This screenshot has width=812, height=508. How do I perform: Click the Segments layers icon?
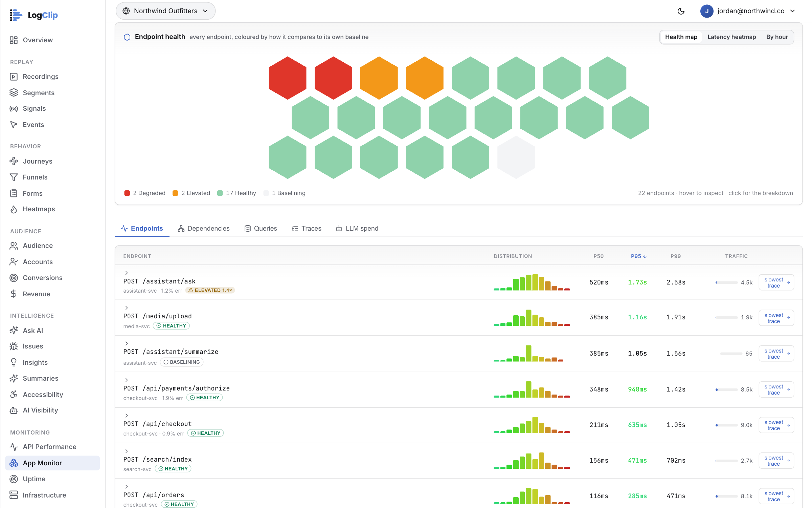14,92
